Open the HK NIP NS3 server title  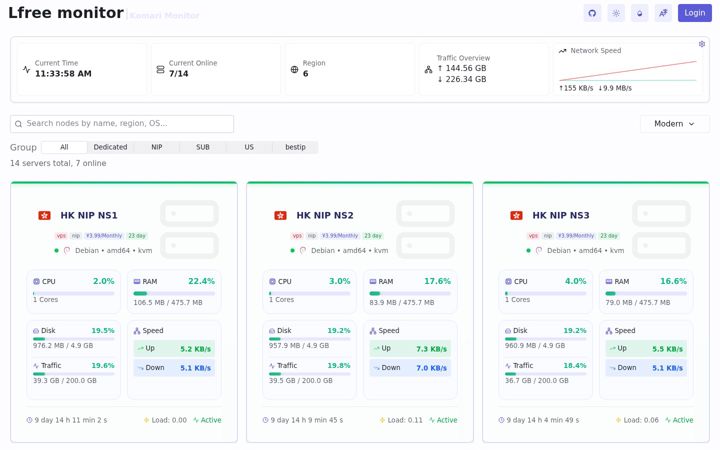(561, 215)
